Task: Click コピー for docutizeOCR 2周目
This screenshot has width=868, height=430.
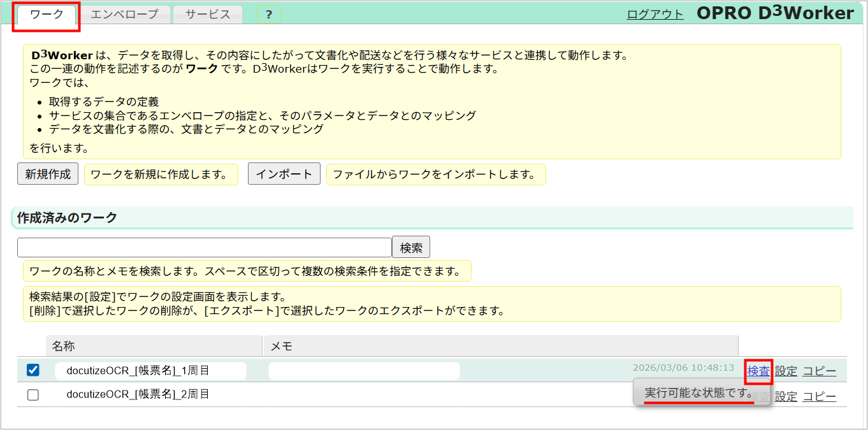Action: coord(820,396)
